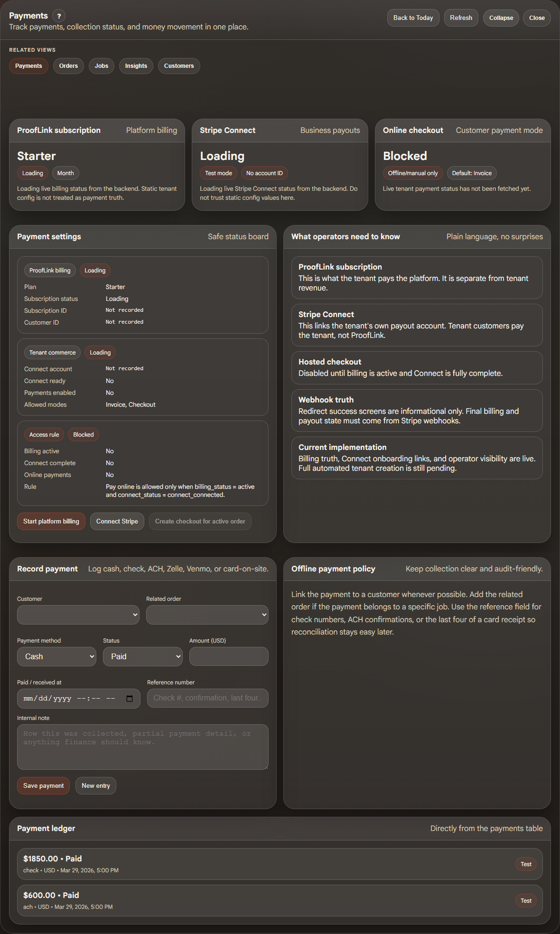Click the Connect Stripe button
The width and height of the screenshot is (560, 934).
pos(117,522)
